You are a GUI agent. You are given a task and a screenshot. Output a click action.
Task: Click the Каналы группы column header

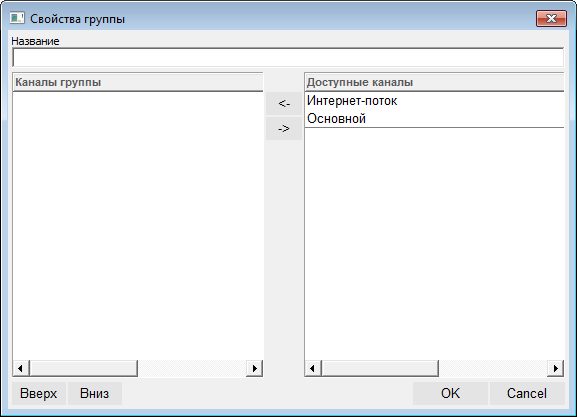pos(138,82)
